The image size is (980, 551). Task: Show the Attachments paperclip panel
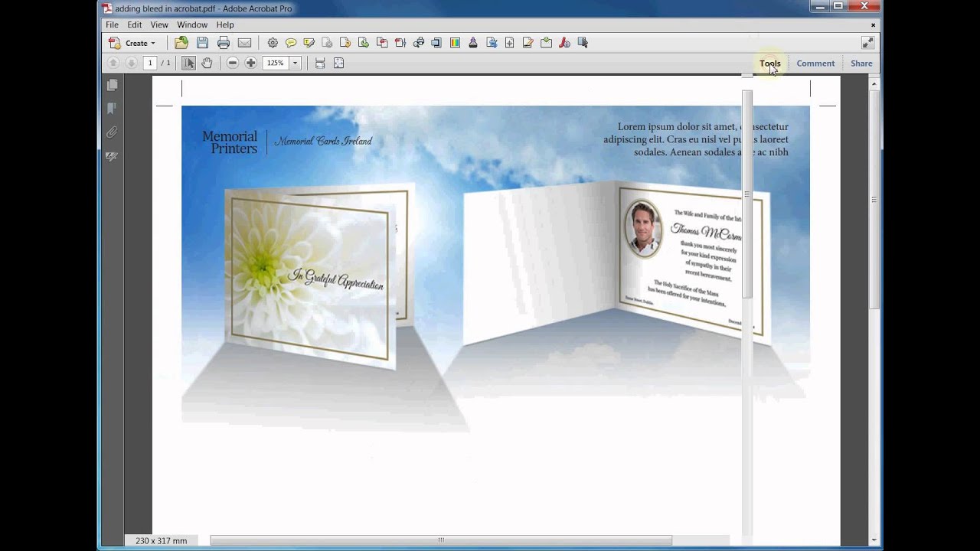point(112,132)
